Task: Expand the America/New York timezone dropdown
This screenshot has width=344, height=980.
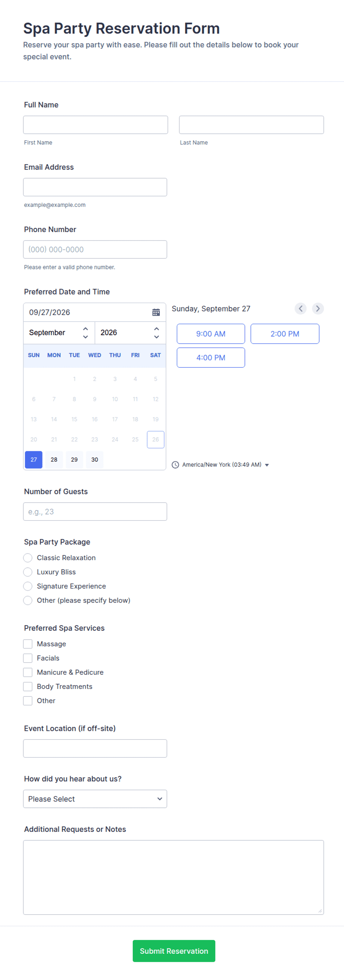Action: tap(226, 465)
